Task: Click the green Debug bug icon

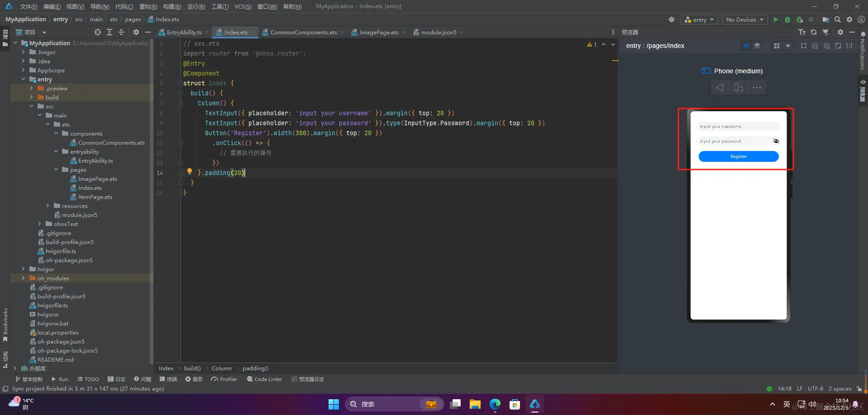Action: click(x=787, y=19)
